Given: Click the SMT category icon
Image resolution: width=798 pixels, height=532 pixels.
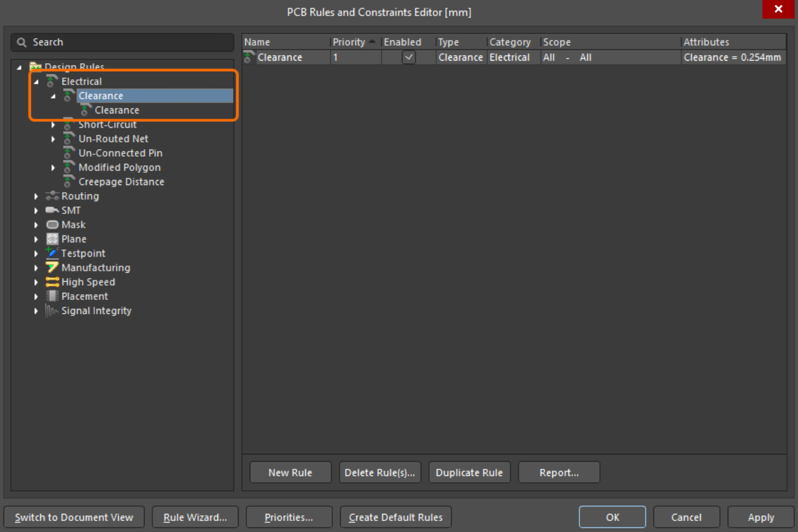Looking at the screenshot, I should click(x=52, y=211).
